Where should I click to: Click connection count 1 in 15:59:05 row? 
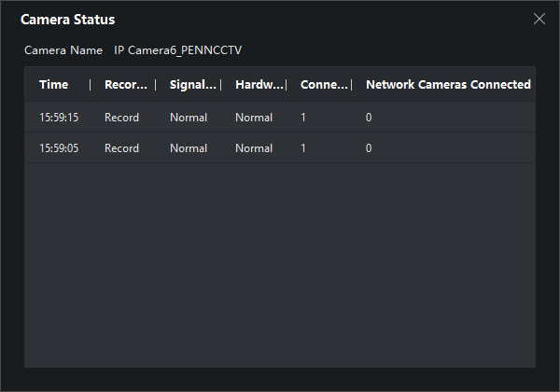pos(303,148)
